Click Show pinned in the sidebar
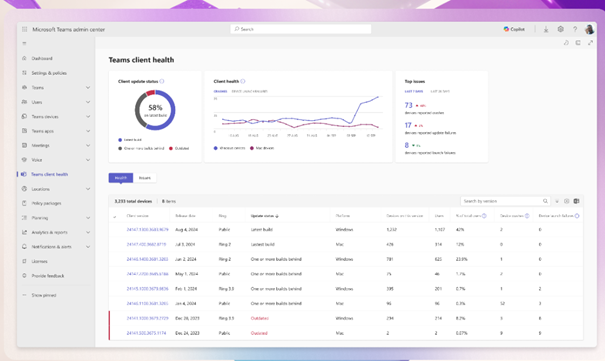Image resolution: width=605 pixels, height=361 pixels. [x=44, y=295]
